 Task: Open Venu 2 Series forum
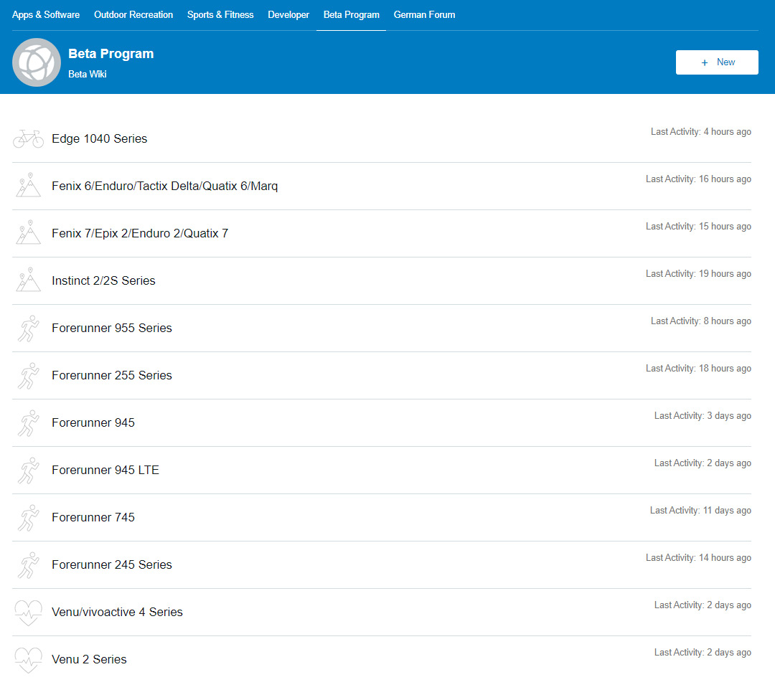point(89,660)
